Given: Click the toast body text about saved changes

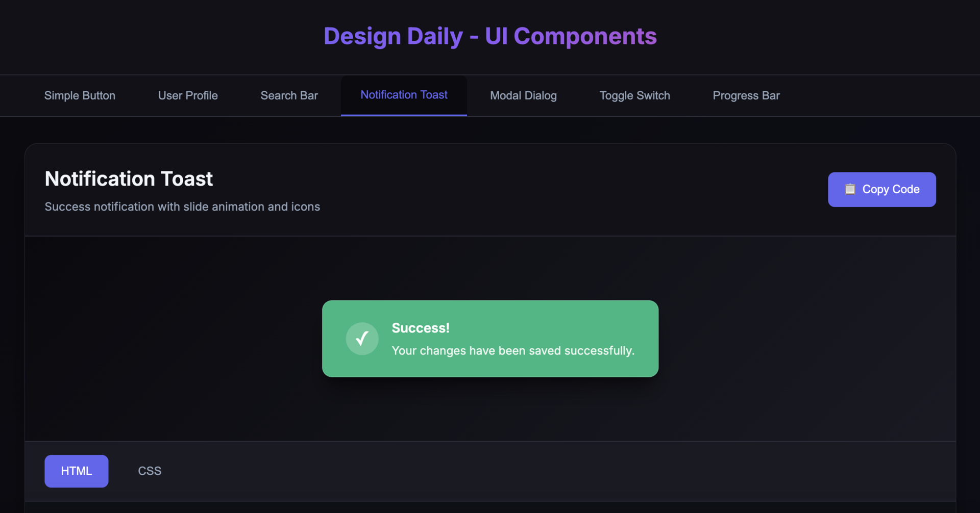Looking at the screenshot, I should 513,351.
